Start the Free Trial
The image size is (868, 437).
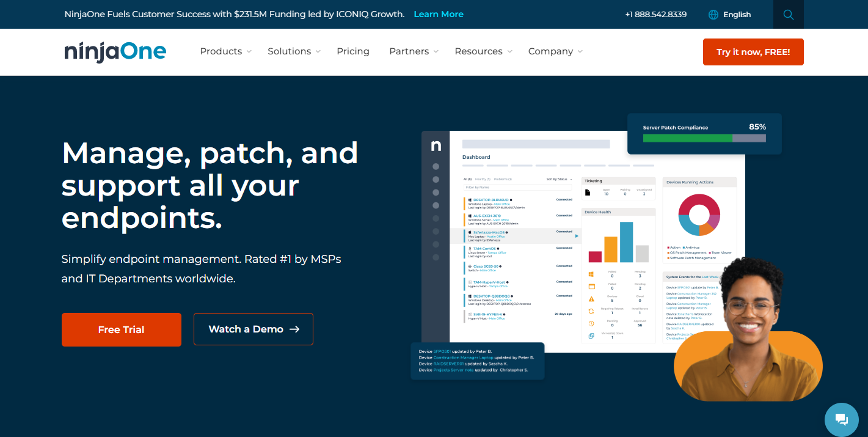point(122,329)
